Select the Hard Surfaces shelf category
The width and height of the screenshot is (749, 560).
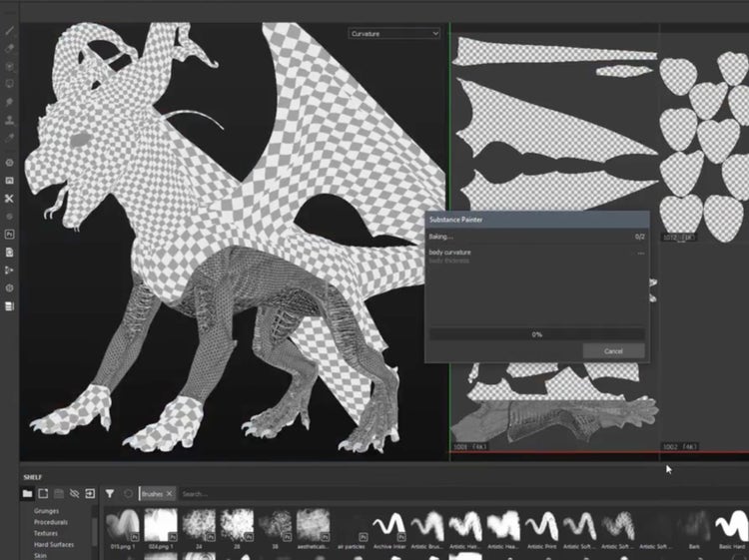click(x=54, y=544)
